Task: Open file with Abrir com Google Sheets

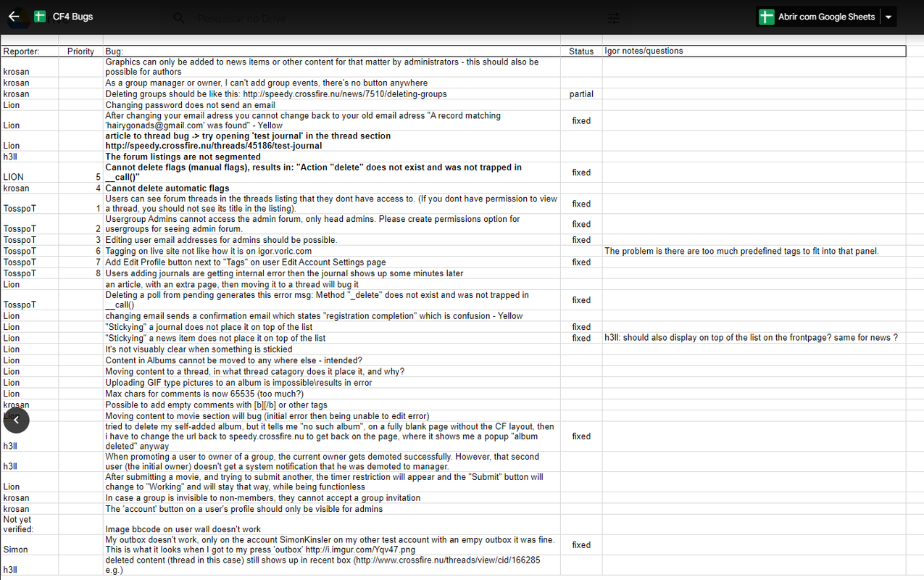Action: (817, 17)
